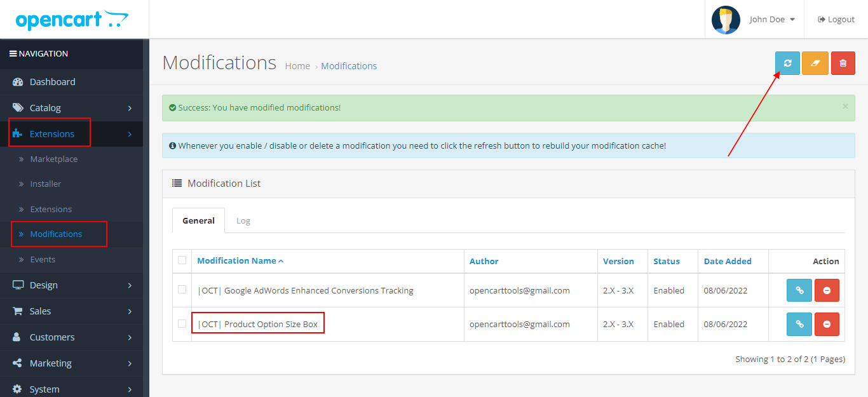Check the Product Option Size Box row checkbox

tap(182, 324)
